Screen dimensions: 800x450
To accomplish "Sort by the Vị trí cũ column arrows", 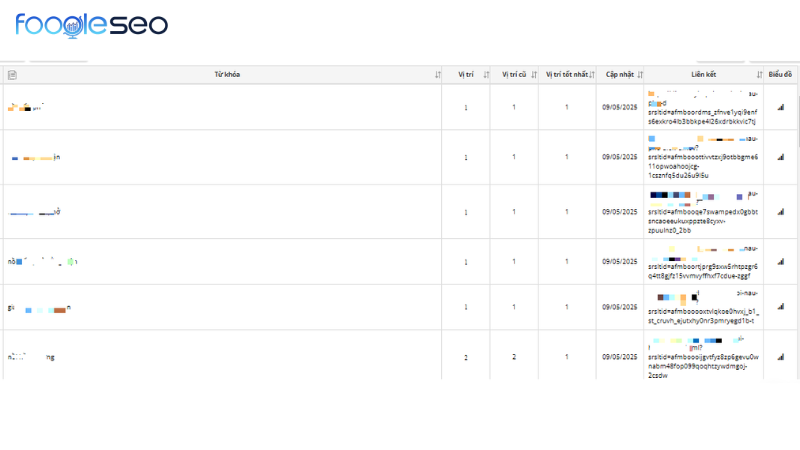I will click(x=535, y=75).
